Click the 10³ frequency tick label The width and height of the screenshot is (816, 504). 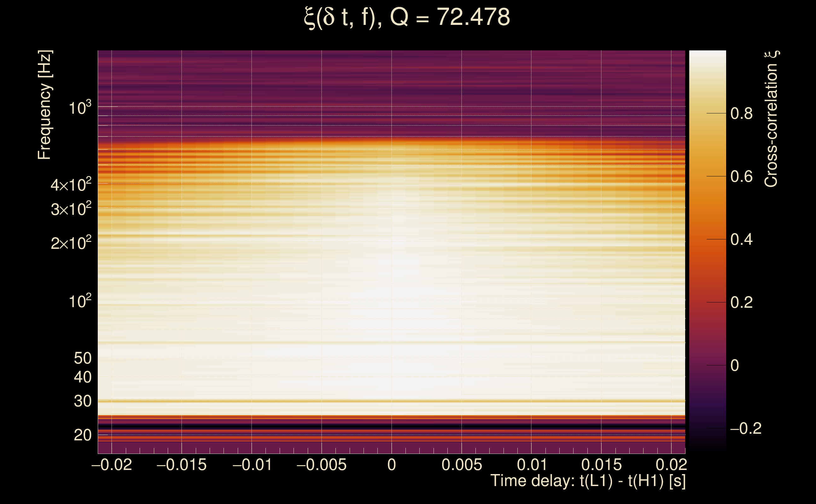80,108
